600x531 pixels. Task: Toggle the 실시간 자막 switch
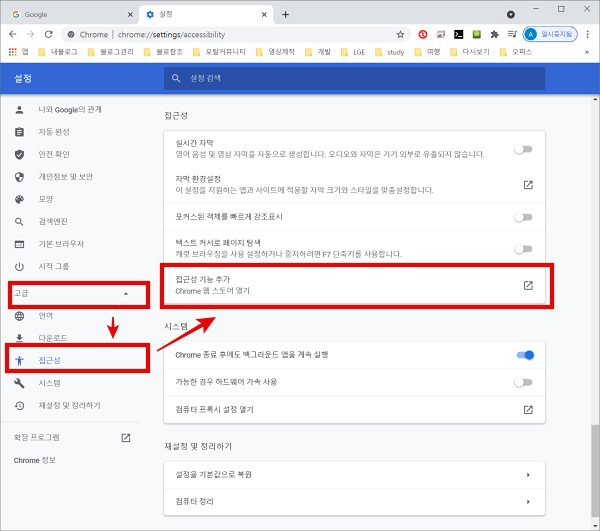(523, 149)
